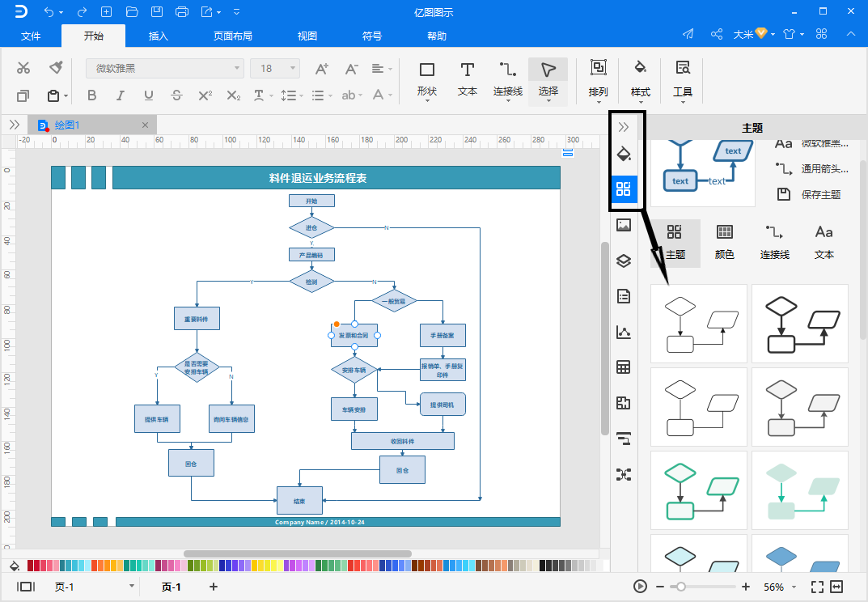Screen dimensions: 868x602
Task: Click the Share icon in top right
Action: (716, 34)
